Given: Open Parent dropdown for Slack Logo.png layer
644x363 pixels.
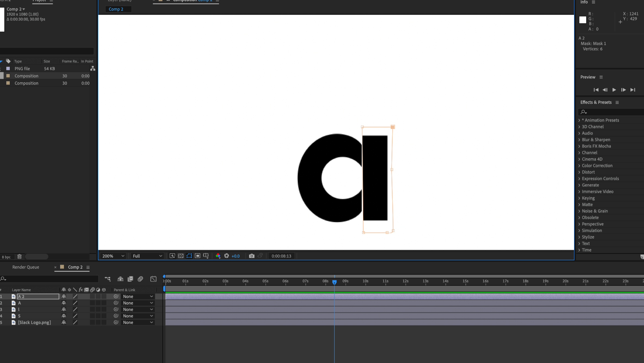Looking at the screenshot, I should tap(138, 322).
